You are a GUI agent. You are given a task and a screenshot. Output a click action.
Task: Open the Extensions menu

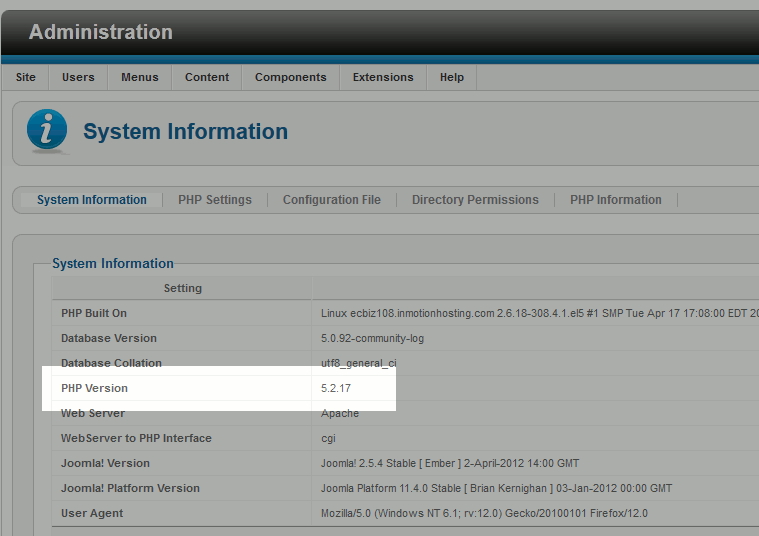383,77
